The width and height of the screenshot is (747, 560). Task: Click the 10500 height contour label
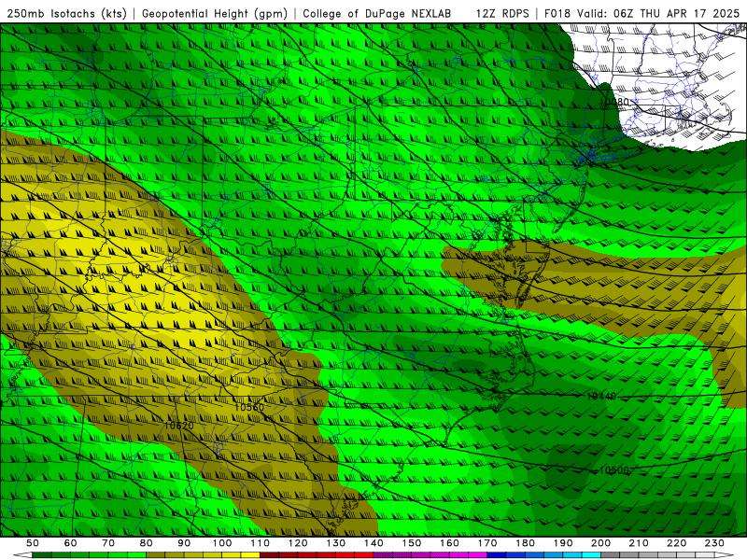[x=613, y=470]
